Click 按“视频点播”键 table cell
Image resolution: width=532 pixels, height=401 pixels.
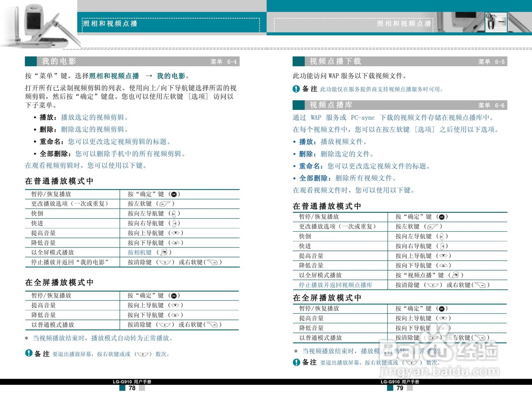tap(420, 275)
